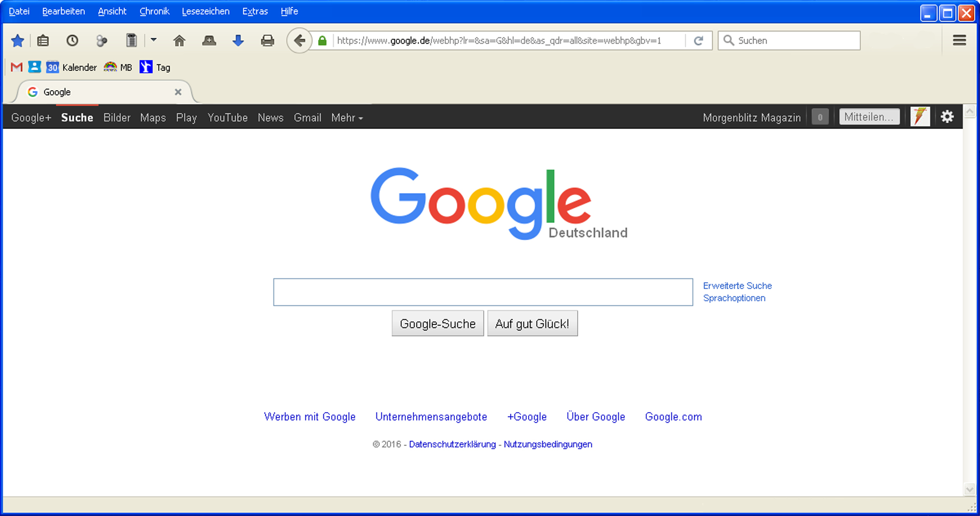Open Play from the Google bar
Viewport: 980px width, 516px height.
(x=186, y=118)
